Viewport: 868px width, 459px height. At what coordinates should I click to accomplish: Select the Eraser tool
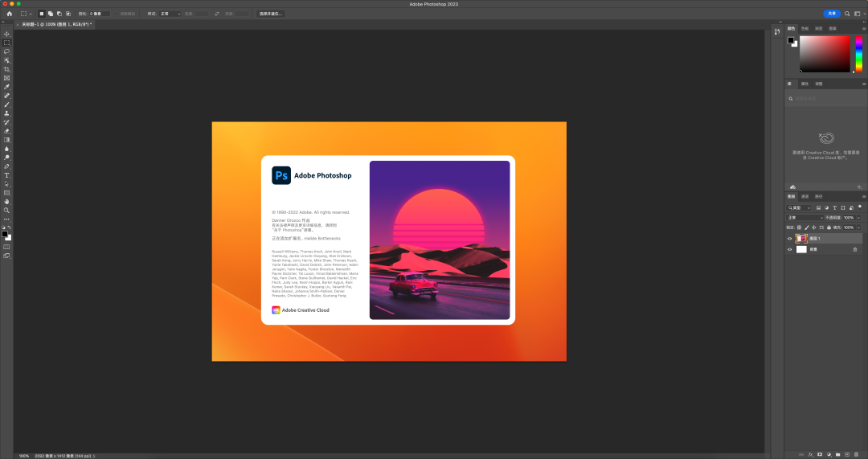pos(6,131)
